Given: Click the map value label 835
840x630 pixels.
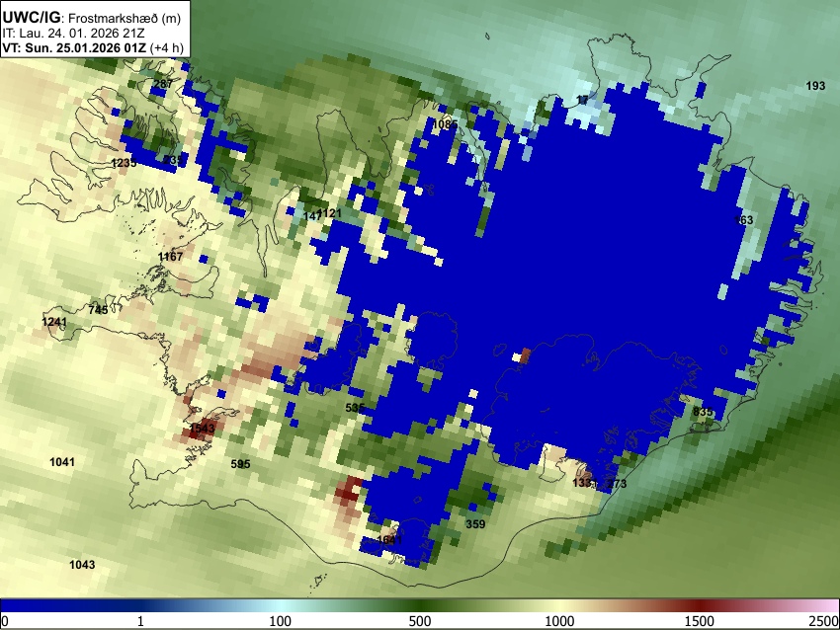Looking at the screenshot, I should click(x=703, y=412).
